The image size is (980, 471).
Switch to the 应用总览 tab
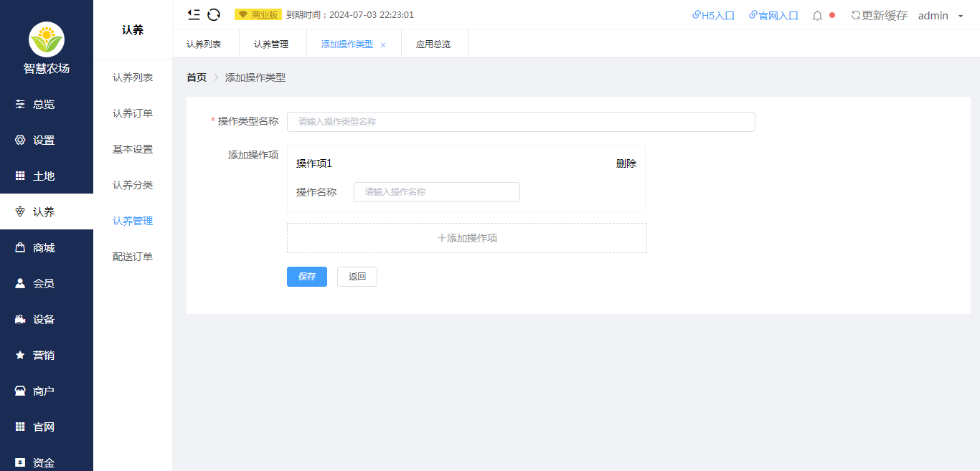click(x=435, y=44)
